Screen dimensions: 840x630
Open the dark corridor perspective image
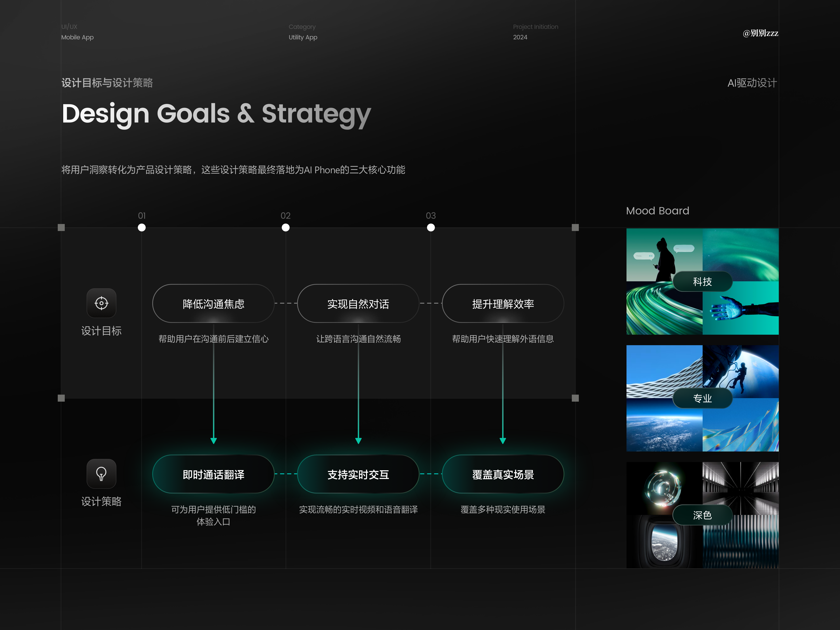740,488
